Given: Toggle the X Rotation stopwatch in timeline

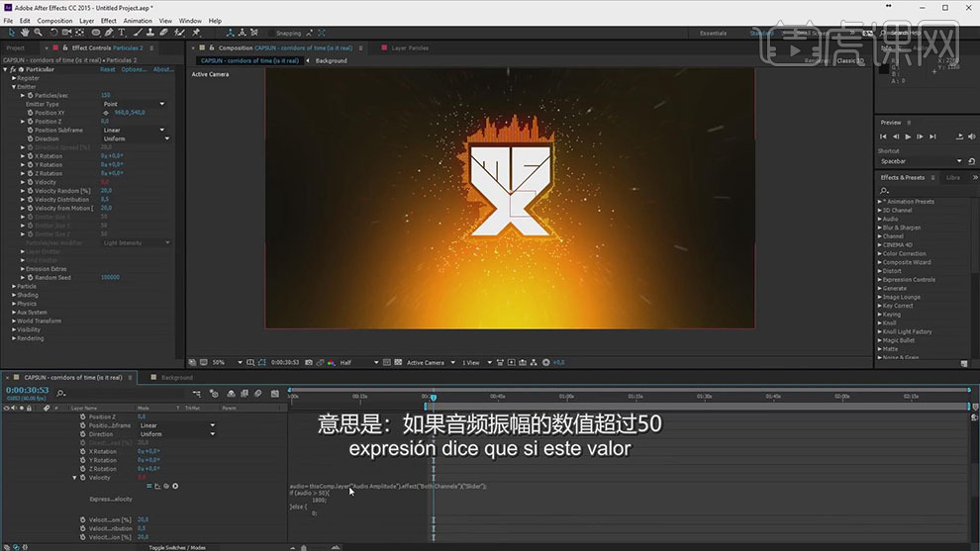Looking at the screenshot, I should (x=82, y=451).
